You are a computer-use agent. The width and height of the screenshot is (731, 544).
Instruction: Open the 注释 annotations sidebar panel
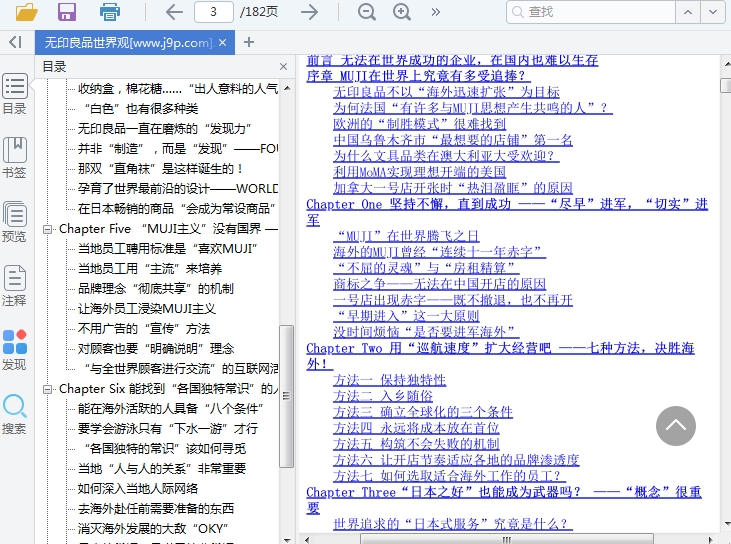15,285
